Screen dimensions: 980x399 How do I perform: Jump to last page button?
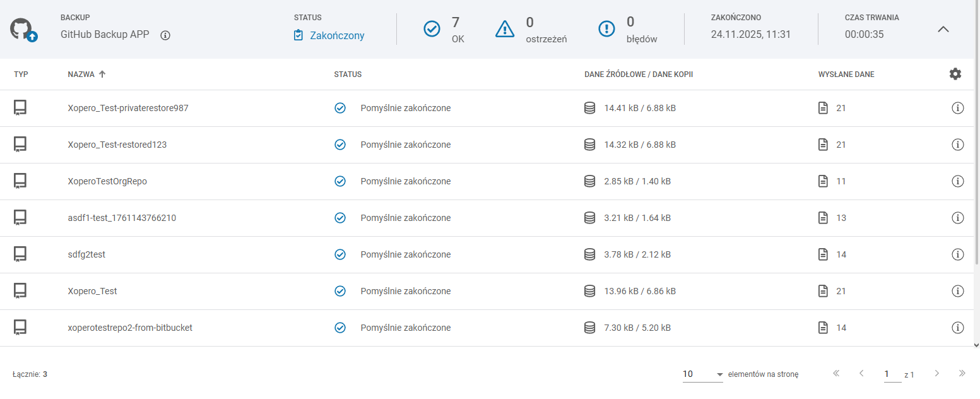[962, 374]
